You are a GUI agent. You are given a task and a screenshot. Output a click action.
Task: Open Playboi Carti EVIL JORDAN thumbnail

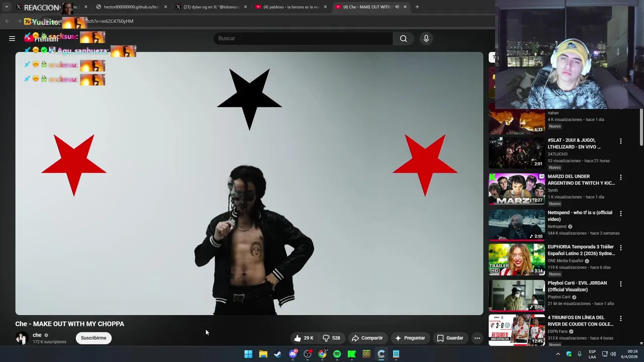517,296
